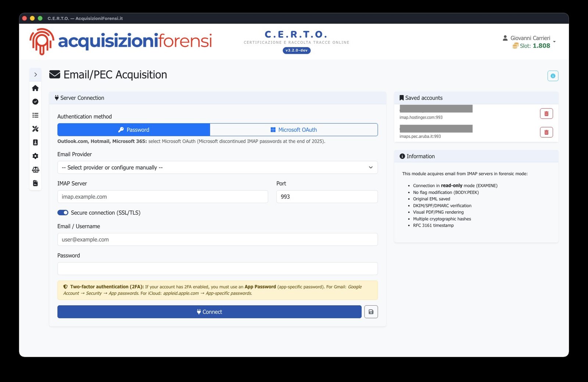Toggle Secure connection (SSL/TLS) switch
The image size is (588, 382).
pos(63,213)
